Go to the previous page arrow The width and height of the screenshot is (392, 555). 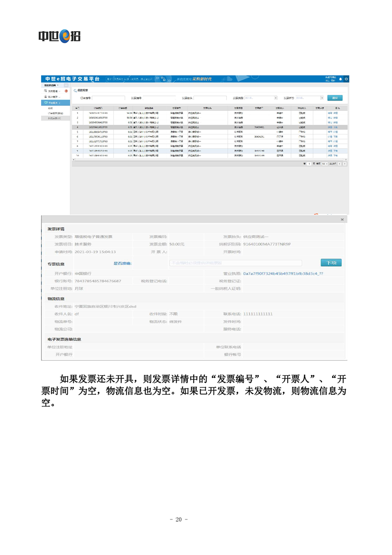click(x=340, y=163)
